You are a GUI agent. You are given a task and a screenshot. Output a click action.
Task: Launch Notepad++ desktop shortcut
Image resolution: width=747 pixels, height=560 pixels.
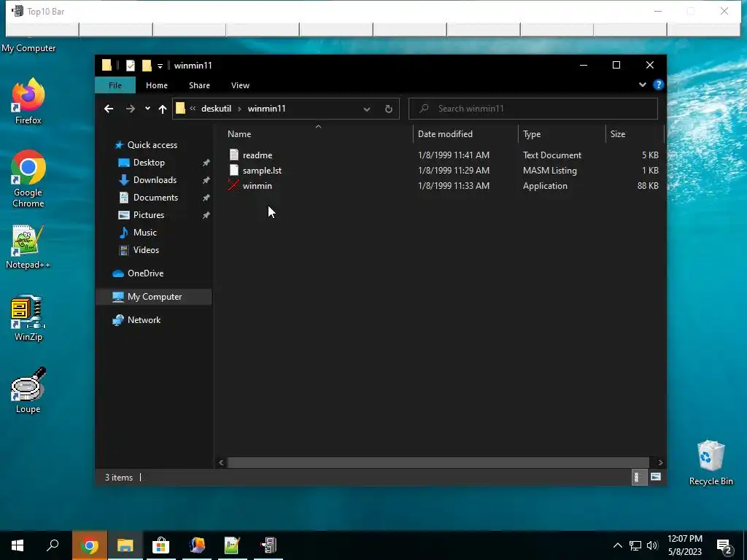[x=28, y=246]
